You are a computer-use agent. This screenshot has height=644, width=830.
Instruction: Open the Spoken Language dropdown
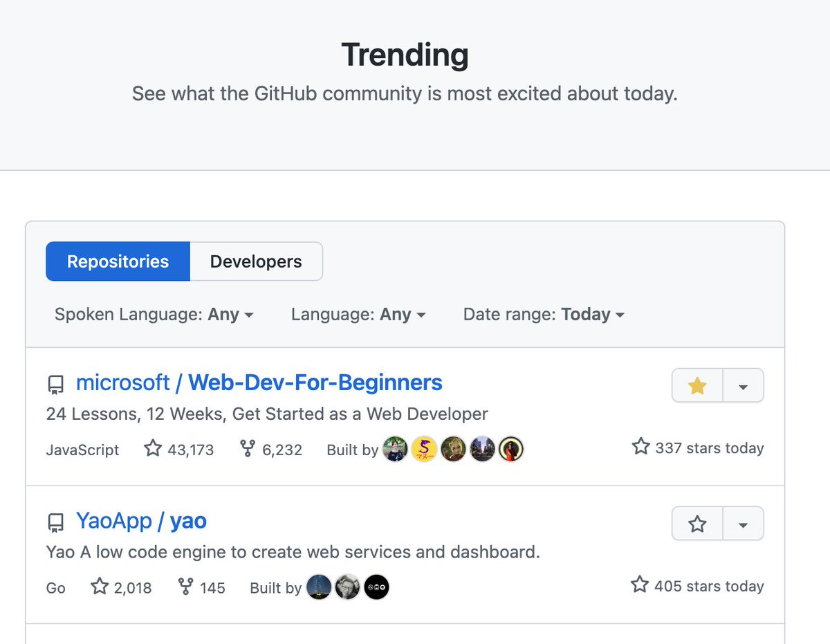coord(154,314)
